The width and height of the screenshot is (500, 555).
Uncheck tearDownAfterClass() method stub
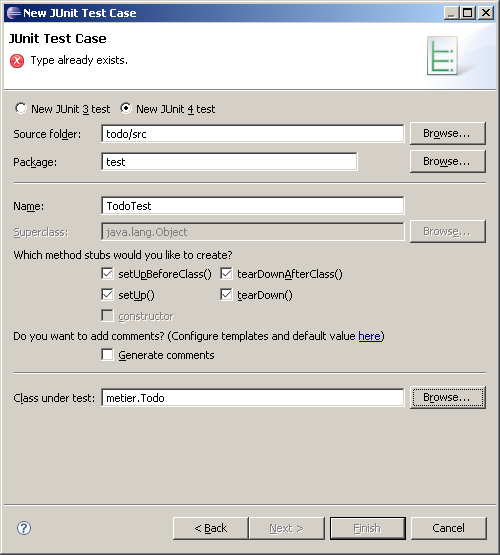coord(226,274)
